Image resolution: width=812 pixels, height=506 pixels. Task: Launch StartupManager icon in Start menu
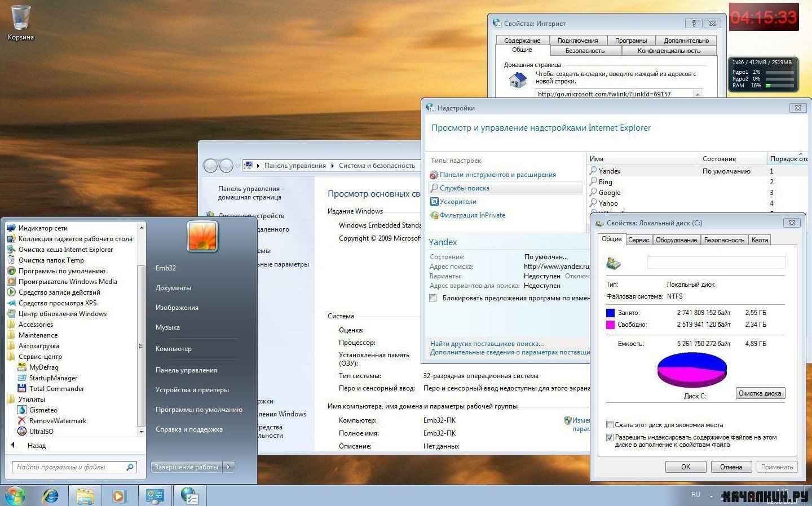[x=22, y=378]
